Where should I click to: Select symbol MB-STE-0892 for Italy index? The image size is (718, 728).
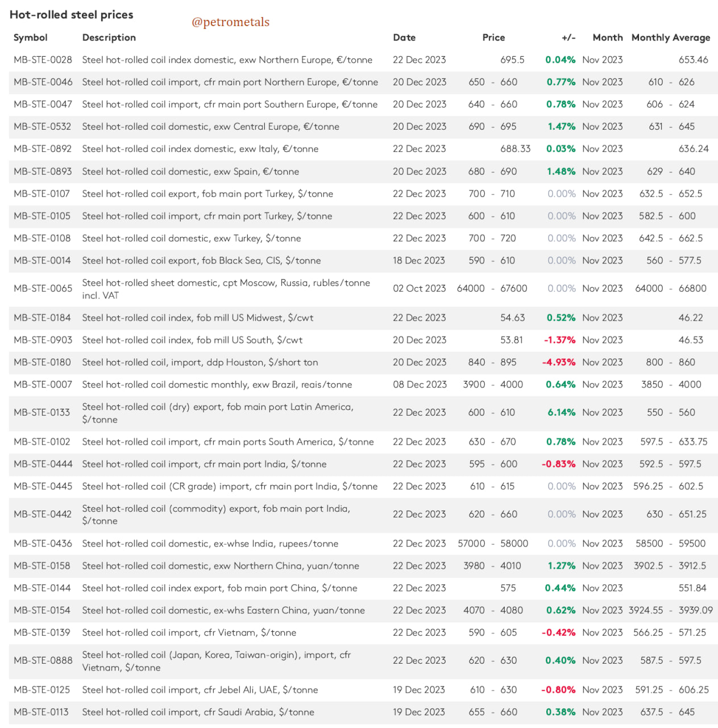tap(43, 148)
